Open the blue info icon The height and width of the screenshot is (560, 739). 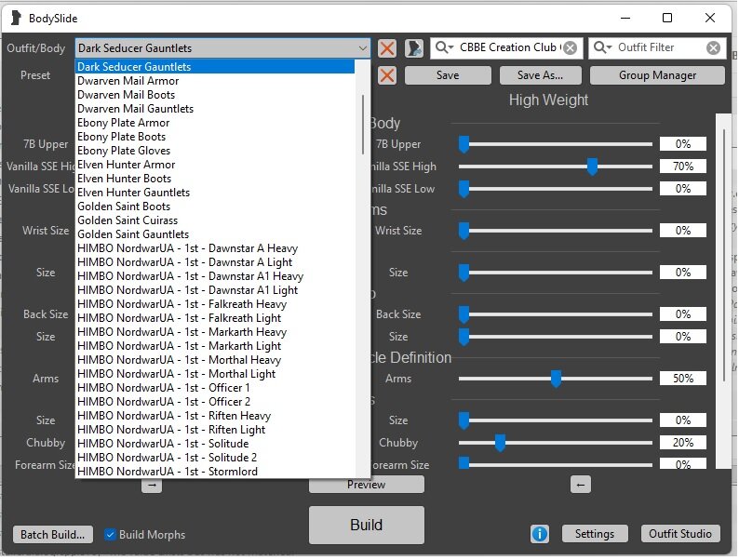point(540,535)
